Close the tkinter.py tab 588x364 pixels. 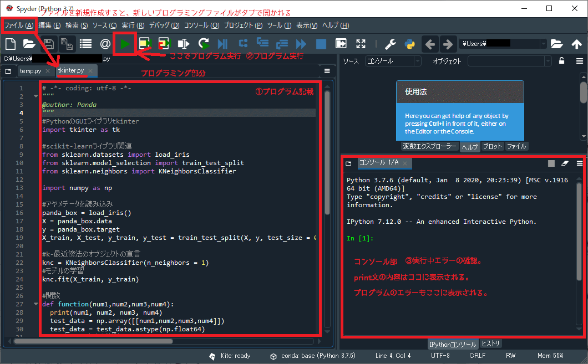pyautogui.click(x=90, y=70)
